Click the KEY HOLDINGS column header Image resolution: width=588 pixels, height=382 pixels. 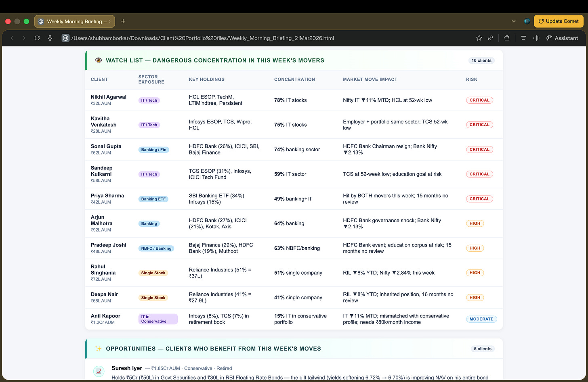207,79
